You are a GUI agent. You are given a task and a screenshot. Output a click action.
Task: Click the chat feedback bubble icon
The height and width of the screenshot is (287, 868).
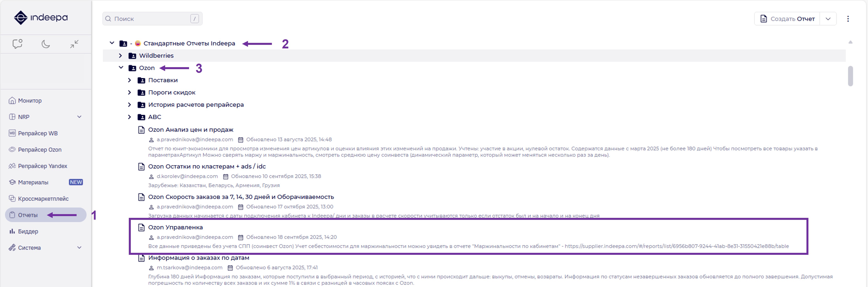pos(17,44)
